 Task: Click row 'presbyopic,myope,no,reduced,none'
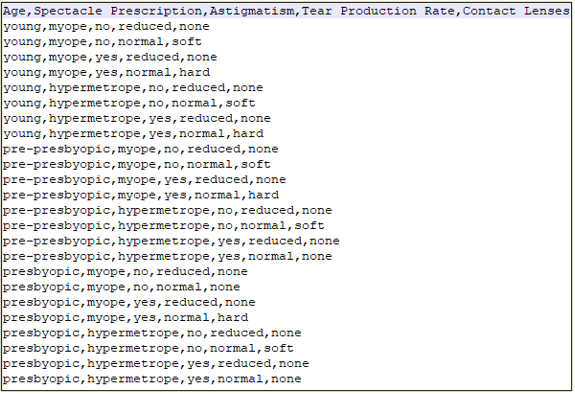125,272
